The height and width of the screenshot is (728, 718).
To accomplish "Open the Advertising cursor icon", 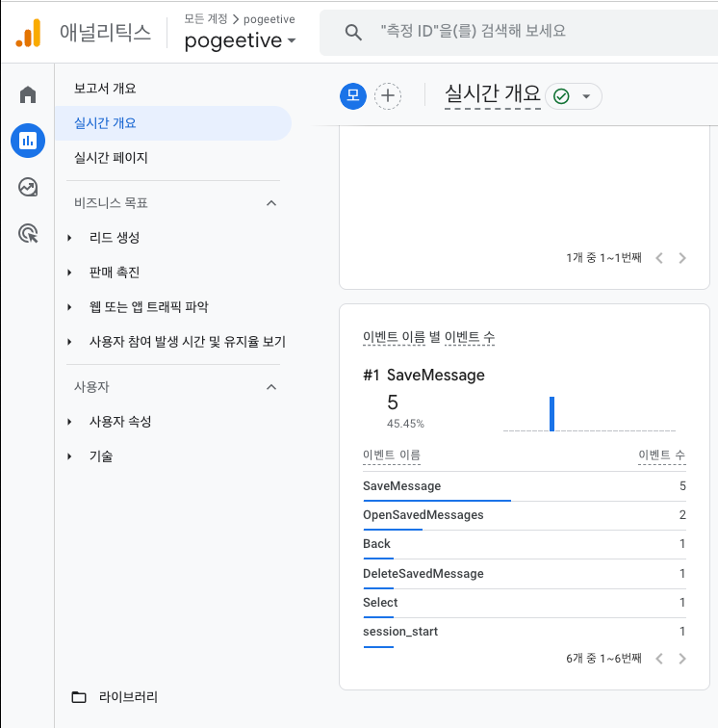I will pyautogui.click(x=28, y=234).
